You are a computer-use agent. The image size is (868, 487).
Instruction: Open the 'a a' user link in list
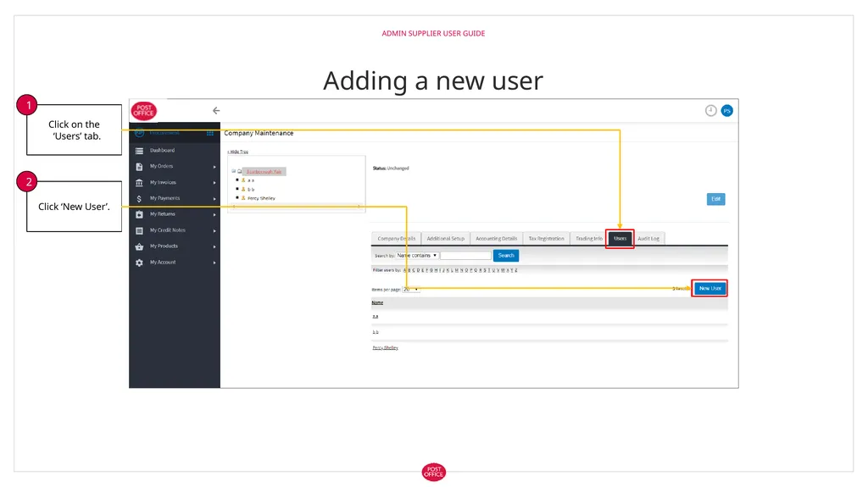[376, 317]
